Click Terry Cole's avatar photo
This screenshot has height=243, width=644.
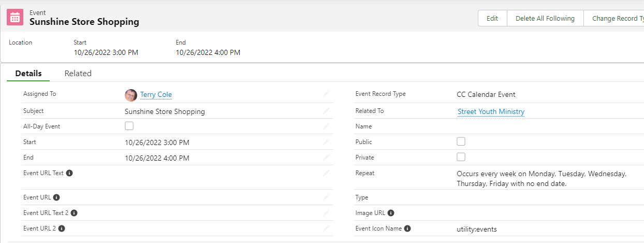pyautogui.click(x=131, y=95)
